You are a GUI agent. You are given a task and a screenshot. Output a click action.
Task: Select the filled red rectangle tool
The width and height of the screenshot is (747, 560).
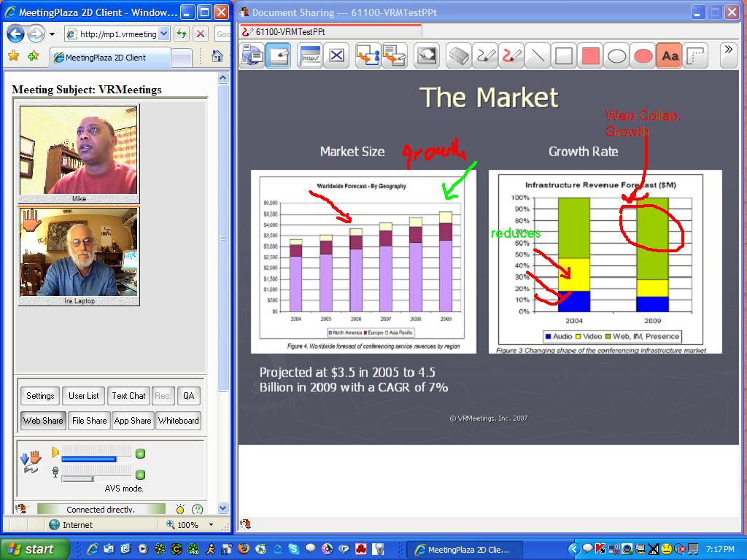coord(590,56)
